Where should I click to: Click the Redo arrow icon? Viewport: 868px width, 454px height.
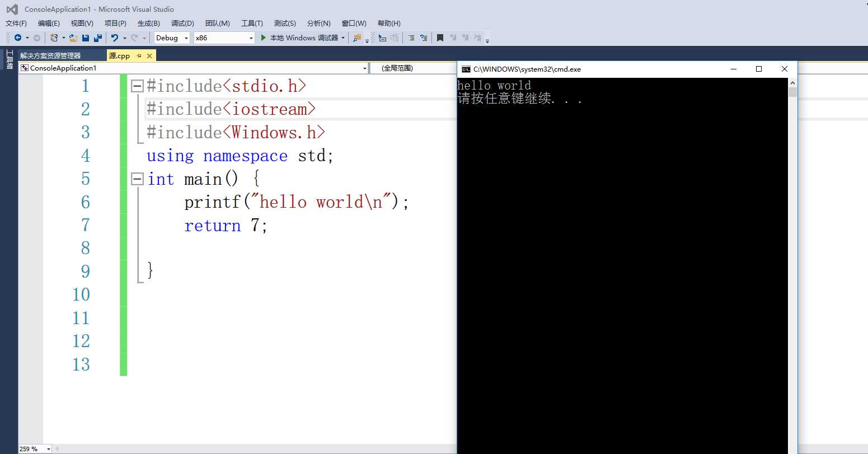[134, 38]
